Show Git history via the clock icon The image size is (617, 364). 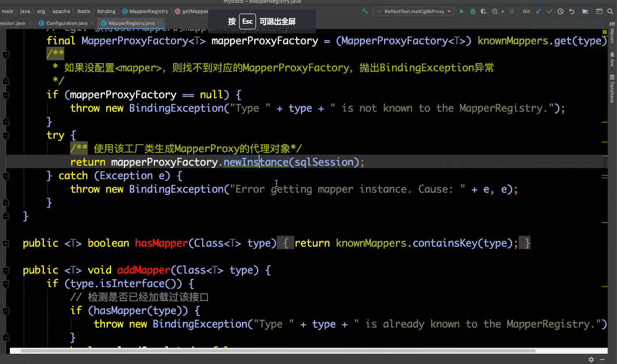coord(560,11)
